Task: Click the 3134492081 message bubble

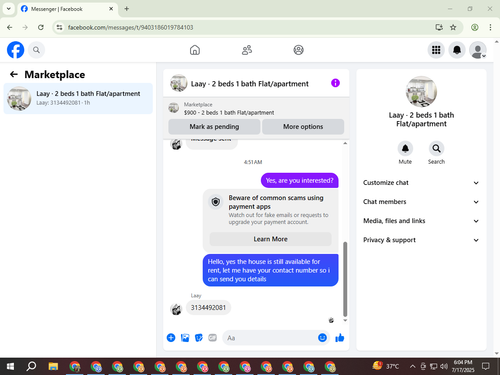Action: 208,307
